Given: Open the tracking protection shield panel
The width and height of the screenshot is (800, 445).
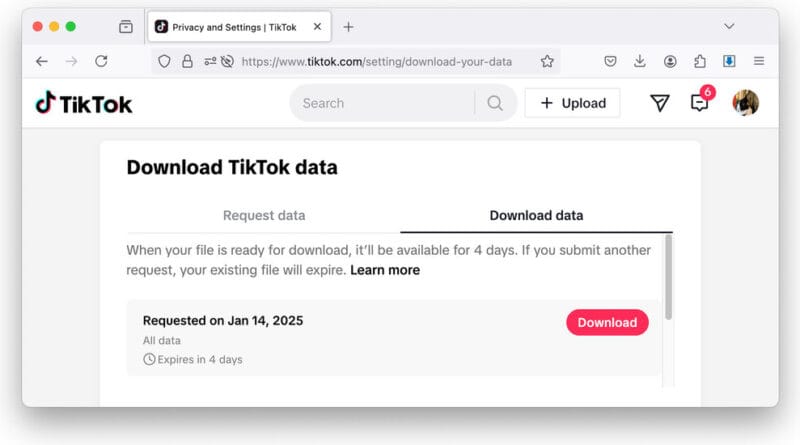Looking at the screenshot, I should (x=165, y=61).
